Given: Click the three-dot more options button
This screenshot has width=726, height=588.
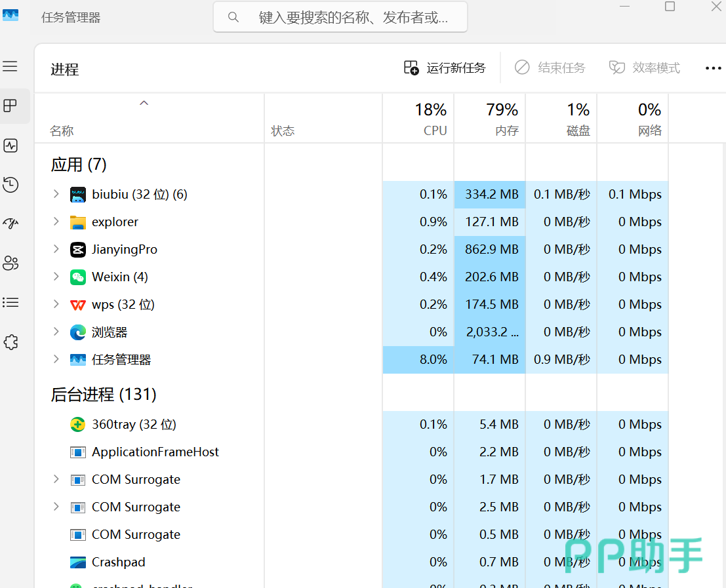Looking at the screenshot, I should [713, 68].
